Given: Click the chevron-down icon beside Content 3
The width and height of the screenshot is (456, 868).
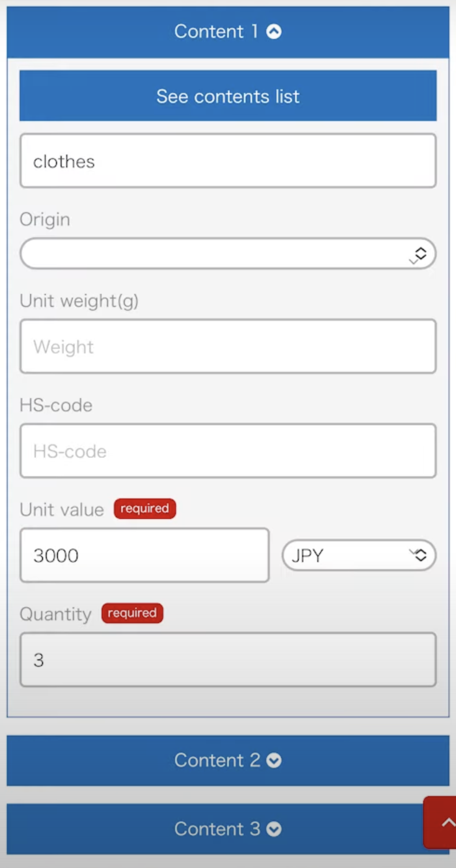Looking at the screenshot, I should pyautogui.click(x=274, y=829).
